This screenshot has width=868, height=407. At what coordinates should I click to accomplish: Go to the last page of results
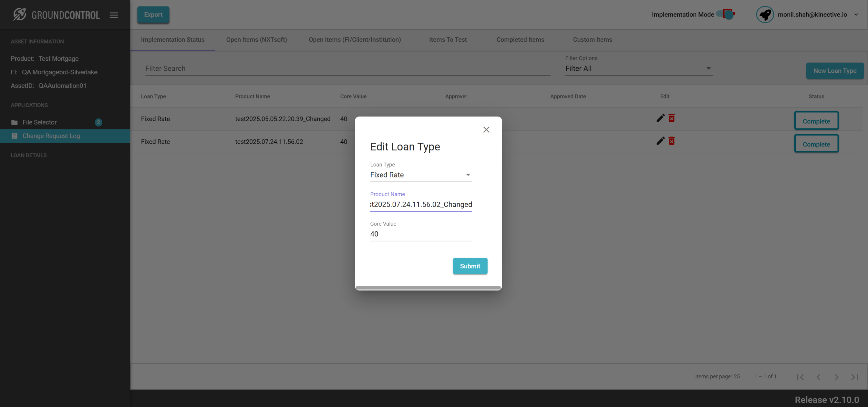(x=854, y=377)
